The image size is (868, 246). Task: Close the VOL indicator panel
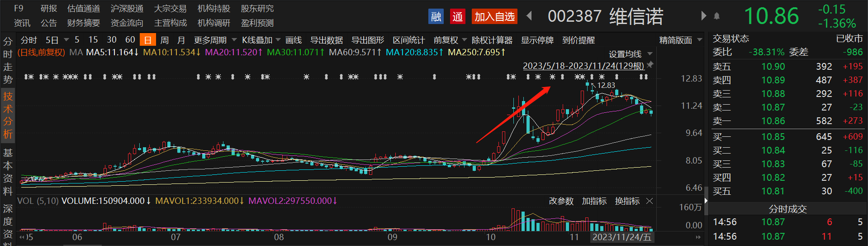point(650,201)
